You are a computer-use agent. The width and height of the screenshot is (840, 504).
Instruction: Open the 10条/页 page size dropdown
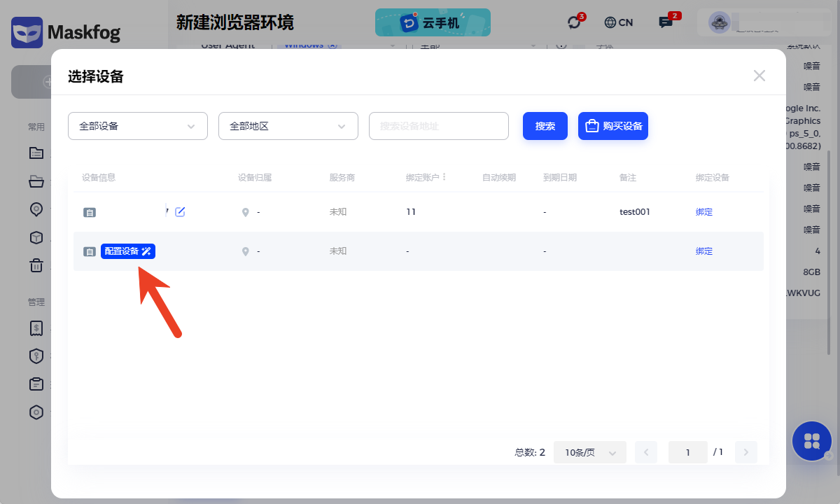pos(589,452)
